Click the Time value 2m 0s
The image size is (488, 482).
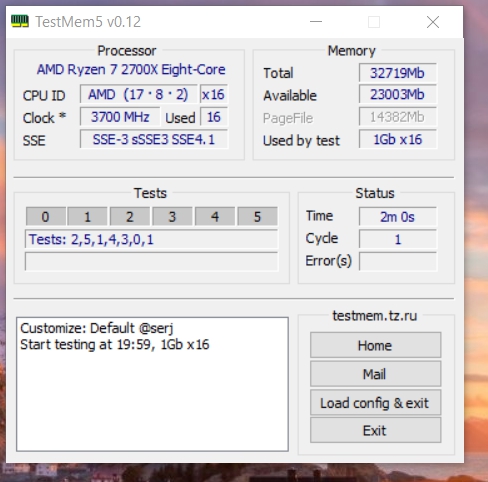[x=398, y=217]
